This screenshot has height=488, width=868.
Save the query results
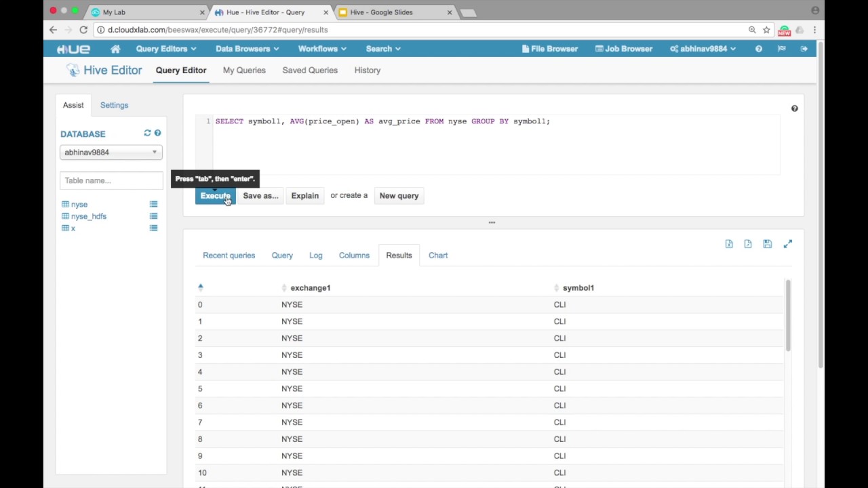(767, 244)
